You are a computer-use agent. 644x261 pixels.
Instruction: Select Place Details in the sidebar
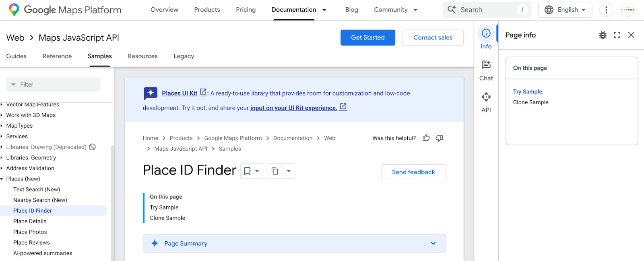30,221
